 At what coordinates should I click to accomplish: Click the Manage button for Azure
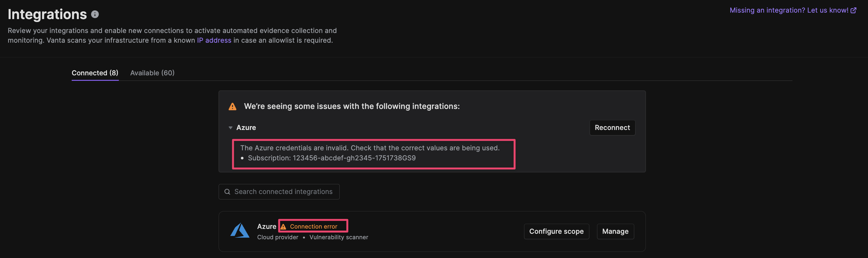click(x=615, y=231)
